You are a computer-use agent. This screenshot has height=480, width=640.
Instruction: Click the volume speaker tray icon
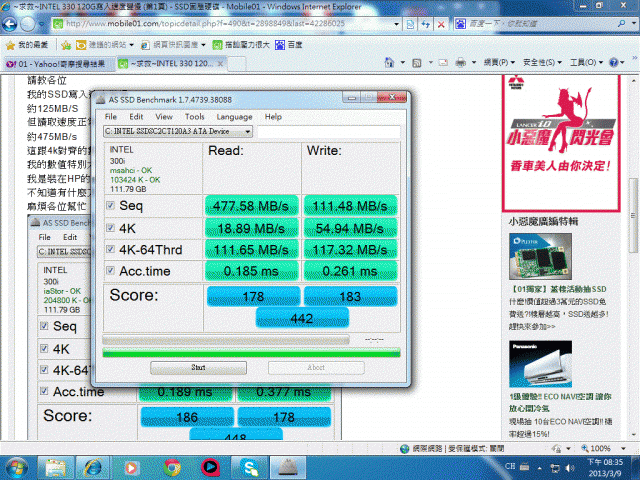point(571,468)
